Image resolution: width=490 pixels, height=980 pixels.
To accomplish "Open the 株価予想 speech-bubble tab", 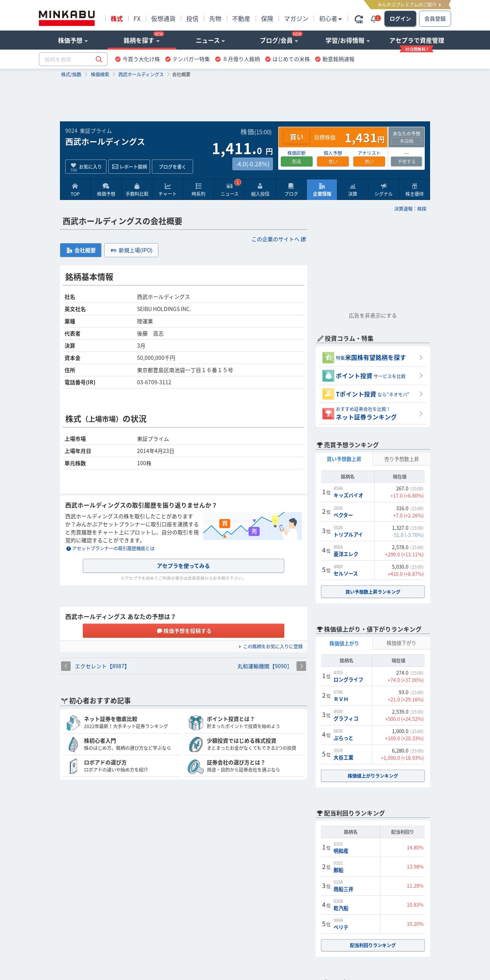I will pyautogui.click(x=106, y=190).
